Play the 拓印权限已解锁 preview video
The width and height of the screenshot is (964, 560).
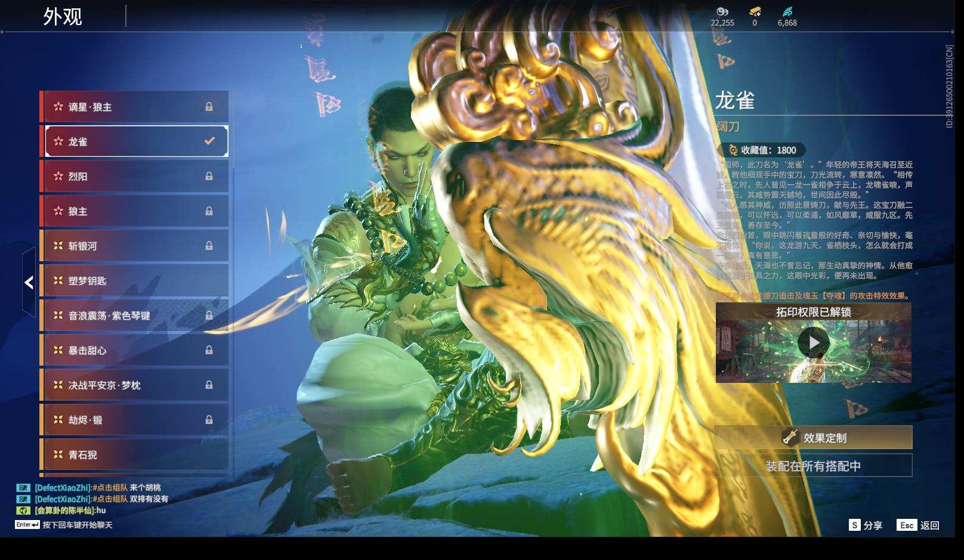click(x=815, y=341)
